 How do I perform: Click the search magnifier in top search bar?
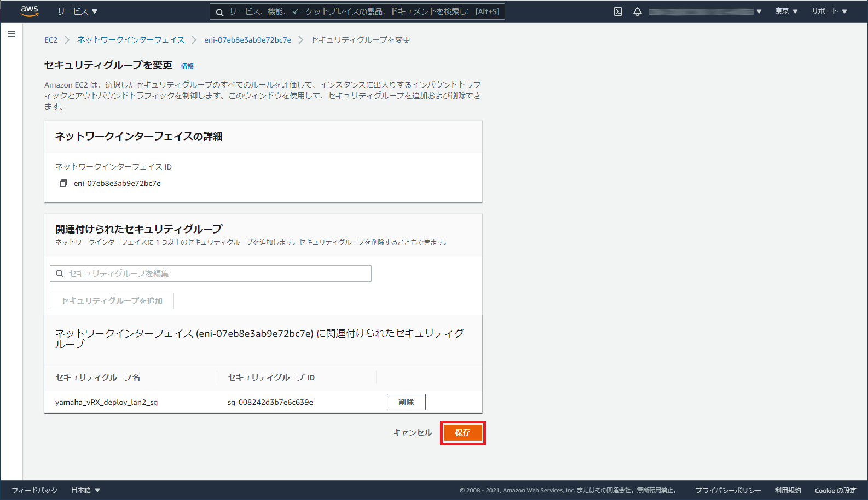[x=219, y=12]
